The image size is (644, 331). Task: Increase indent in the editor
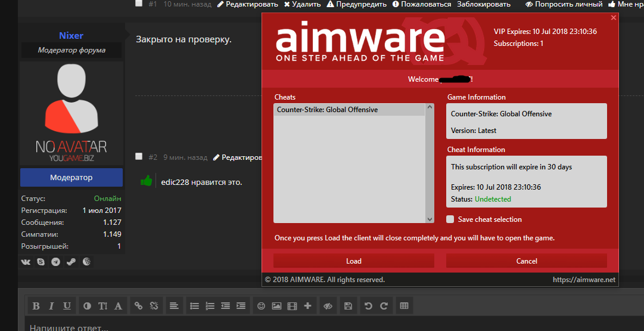(x=241, y=306)
